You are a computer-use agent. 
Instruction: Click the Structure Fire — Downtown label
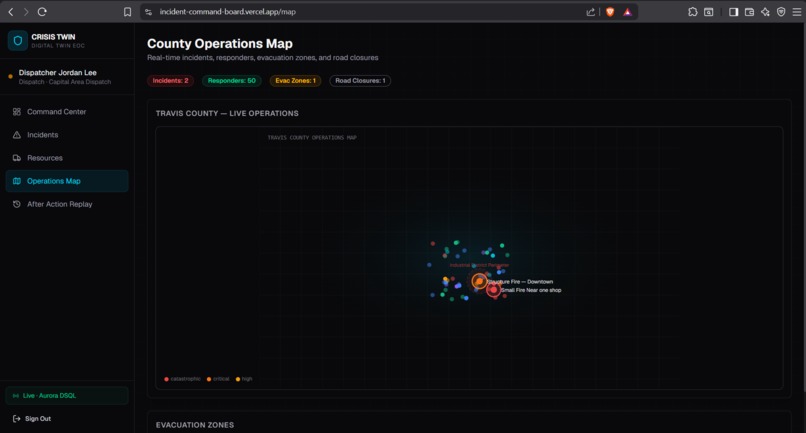(x=520, y=282)
